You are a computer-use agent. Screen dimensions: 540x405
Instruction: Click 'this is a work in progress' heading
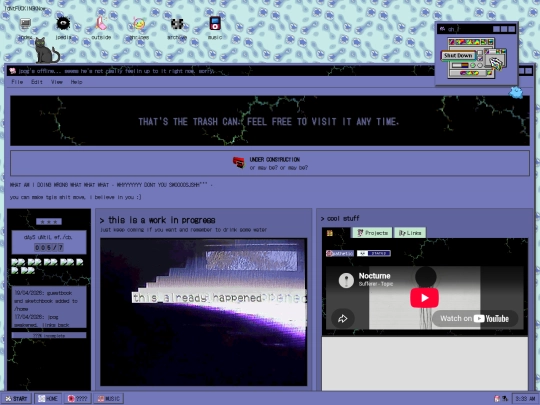click(x=158, y=220)
